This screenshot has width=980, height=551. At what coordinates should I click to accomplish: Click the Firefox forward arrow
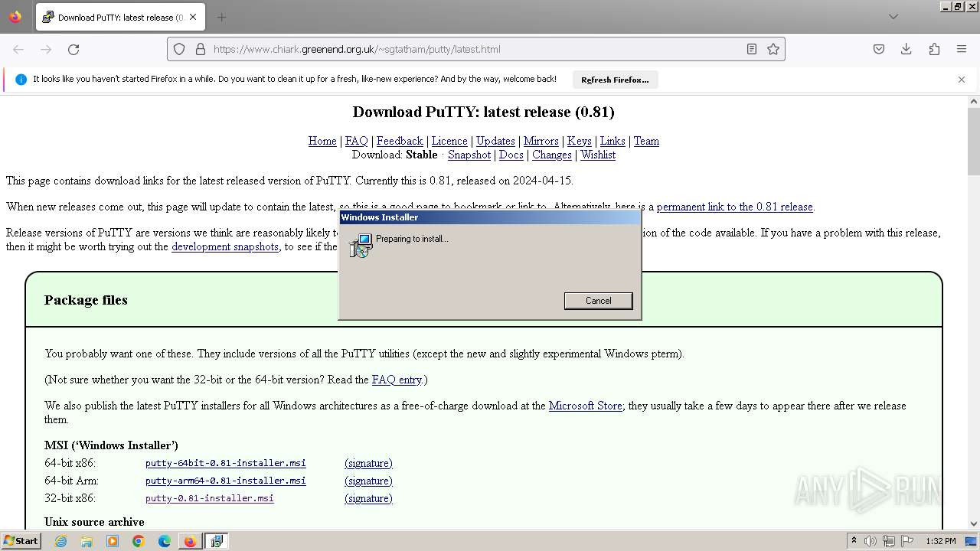point(46,49)
